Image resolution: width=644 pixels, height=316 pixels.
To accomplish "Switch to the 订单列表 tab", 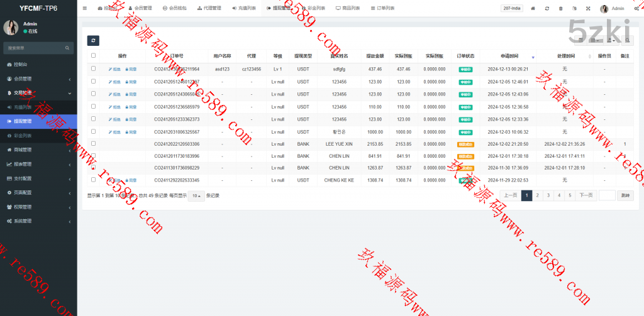I will (382, 8).
